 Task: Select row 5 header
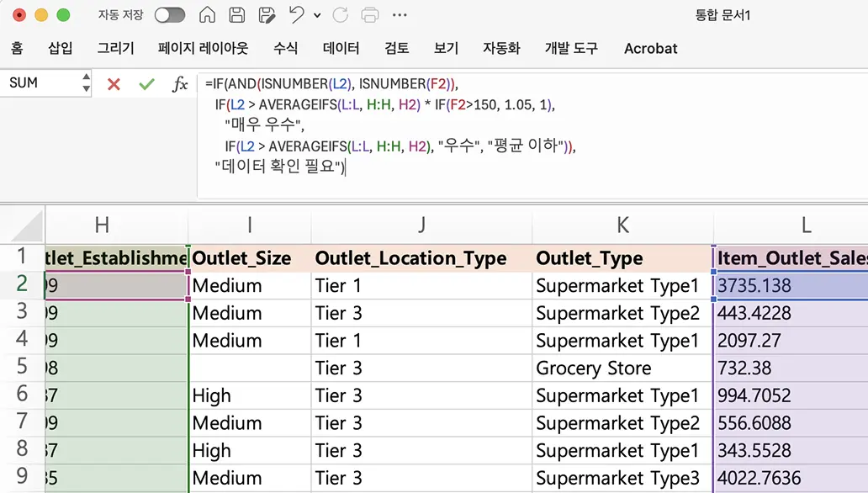(x=22, y=368)
